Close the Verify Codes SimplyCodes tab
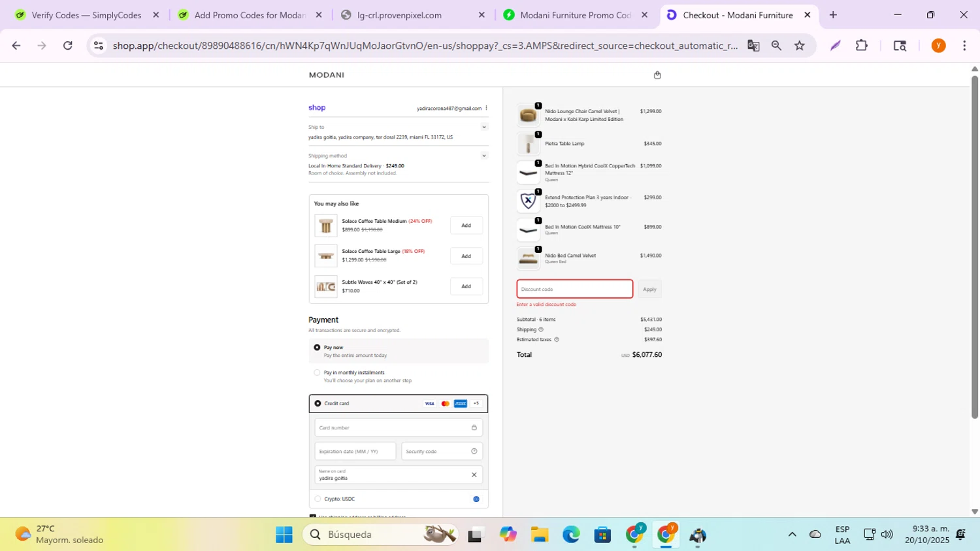The height and width of the screenshot is (551, 980). [155, 15]
